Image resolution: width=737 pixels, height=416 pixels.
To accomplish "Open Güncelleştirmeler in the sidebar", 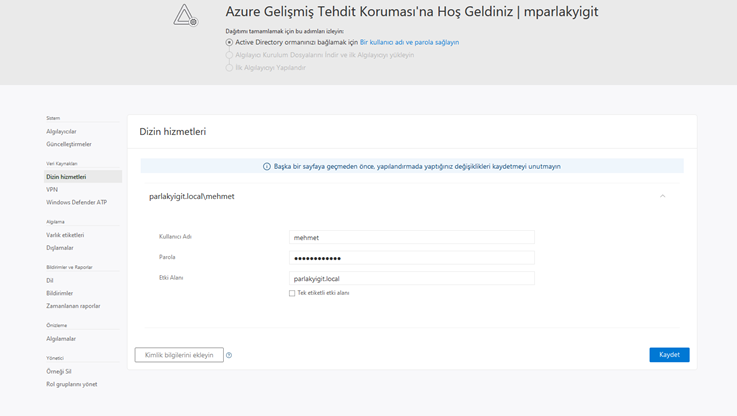I will coord(69,144).
